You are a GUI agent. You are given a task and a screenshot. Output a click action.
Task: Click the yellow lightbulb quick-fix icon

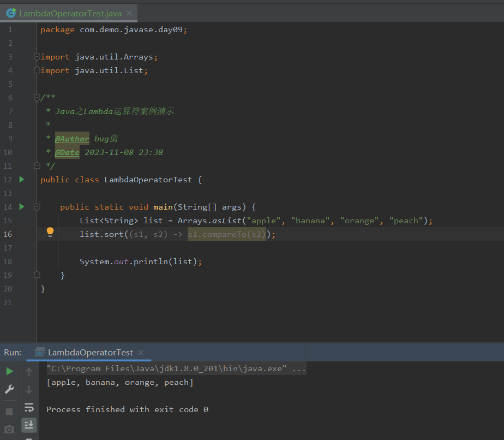(50, 232)
